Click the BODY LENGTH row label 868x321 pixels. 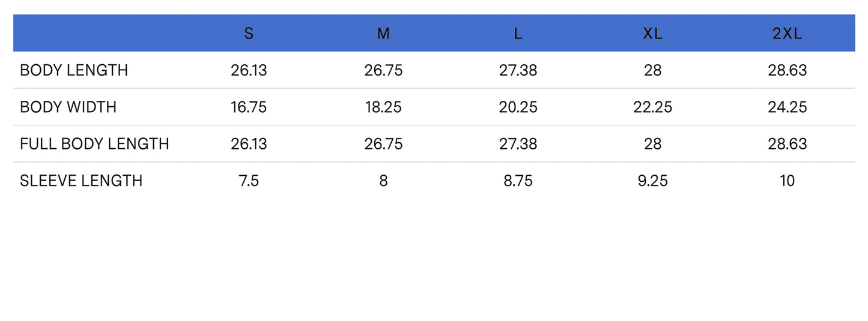[x=74, y=70]
